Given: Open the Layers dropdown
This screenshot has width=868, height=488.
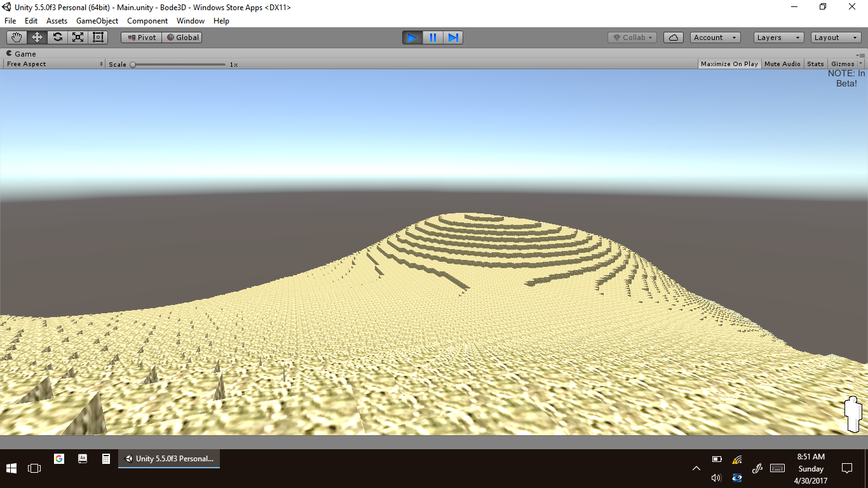Looking at the screenshot, I should (x=778, y=37).
